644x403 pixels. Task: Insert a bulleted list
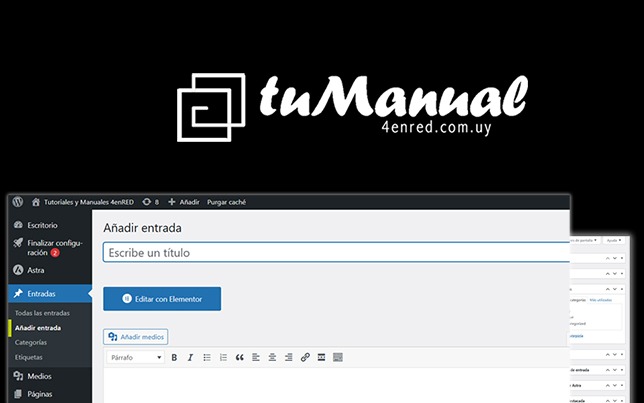(207, 357)
